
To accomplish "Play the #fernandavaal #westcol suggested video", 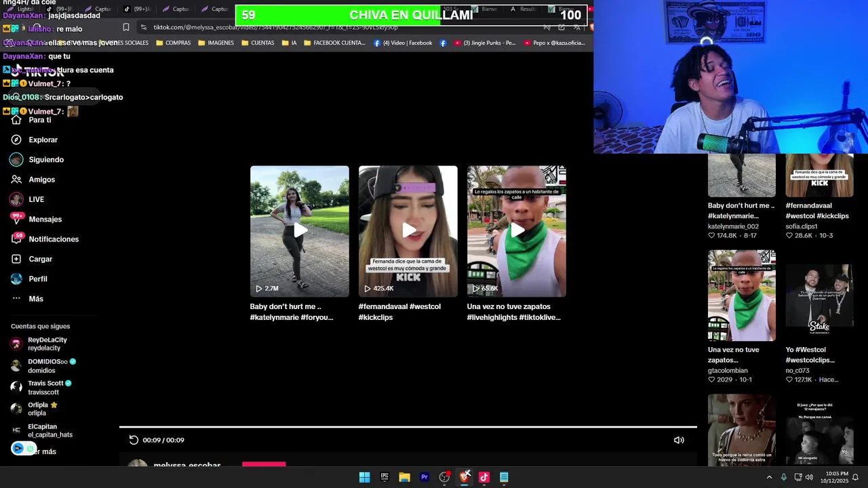I will (x=408, y=231).
